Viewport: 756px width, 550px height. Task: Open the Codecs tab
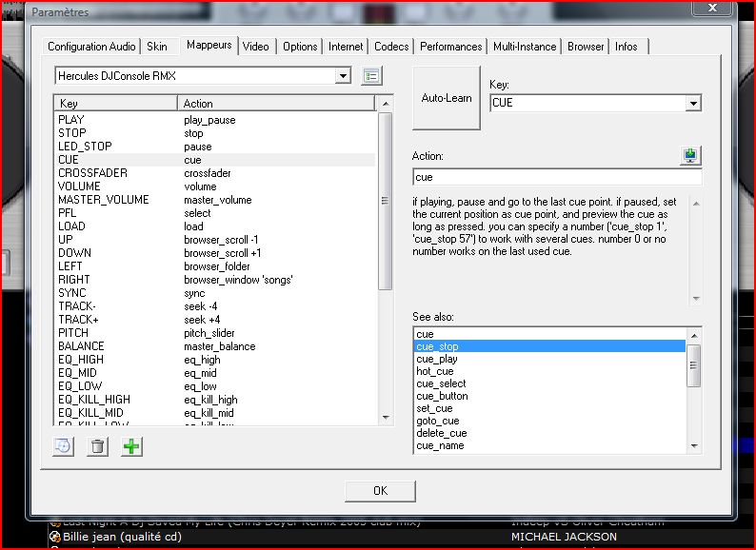point(391,47)
